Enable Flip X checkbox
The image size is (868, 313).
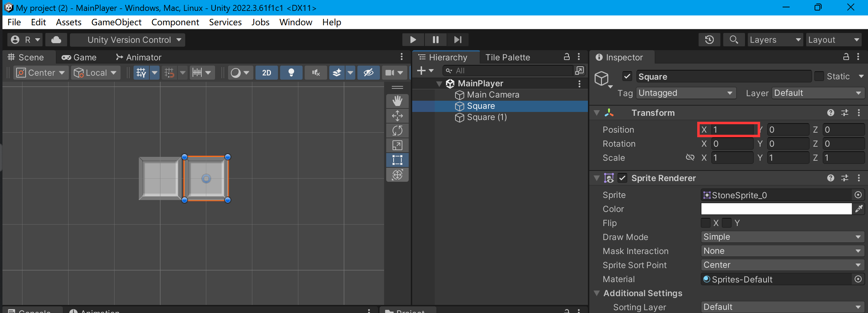pyautogui.click(x=706, y=223)
